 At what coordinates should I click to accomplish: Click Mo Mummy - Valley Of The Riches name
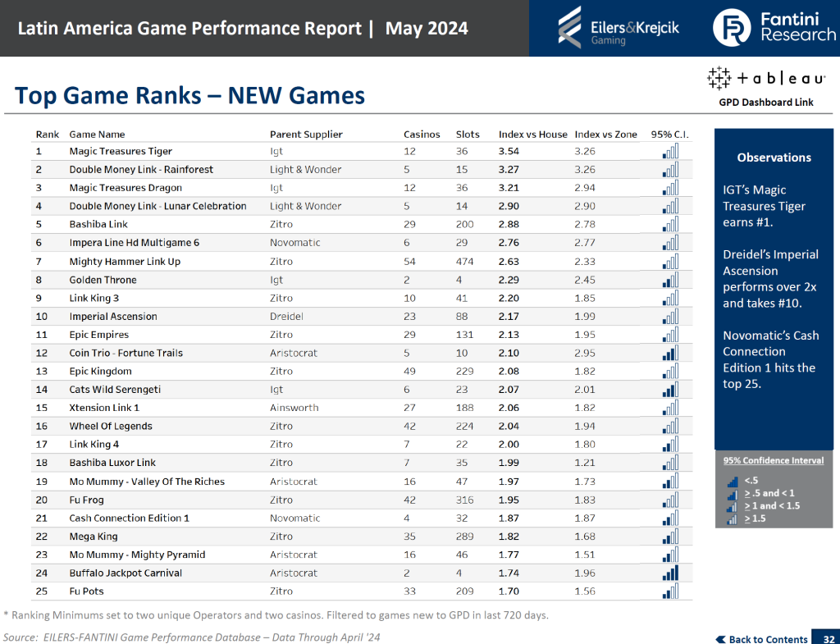(147, 482)
